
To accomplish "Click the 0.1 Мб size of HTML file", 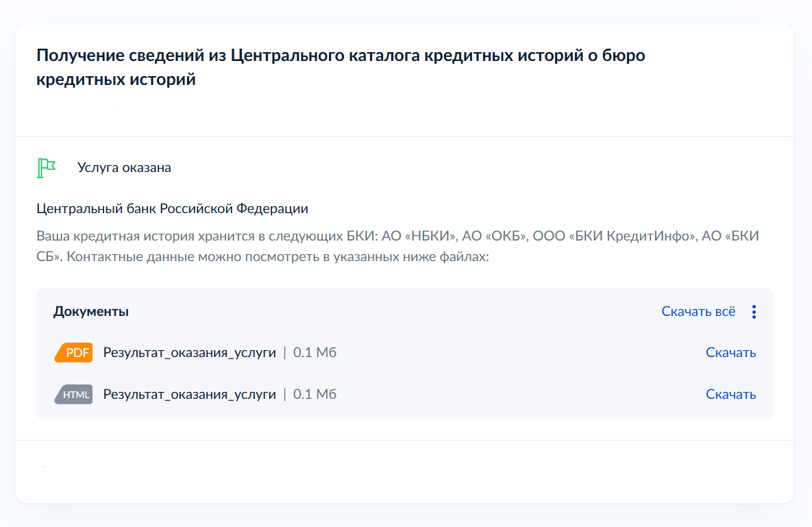I will click(315, 395).
